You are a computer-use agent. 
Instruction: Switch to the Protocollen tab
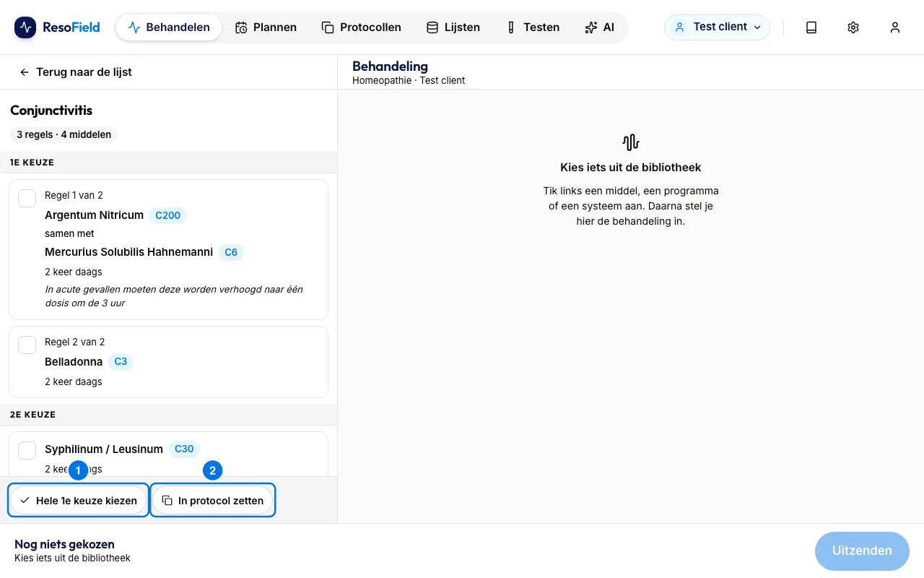click(361, 27)
